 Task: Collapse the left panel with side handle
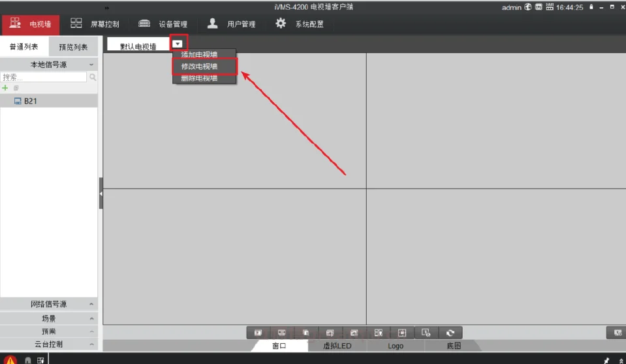(x=101, y=194)
